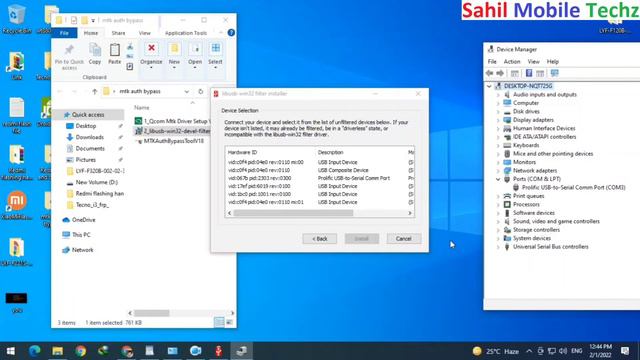Open Device Manager View menu
The width and height of the screenshot is (640, 360).
[533, 62]
